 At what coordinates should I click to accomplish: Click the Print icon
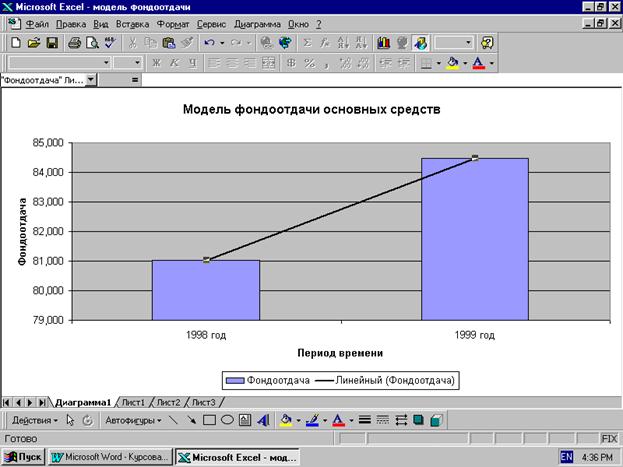pos(74,43)
